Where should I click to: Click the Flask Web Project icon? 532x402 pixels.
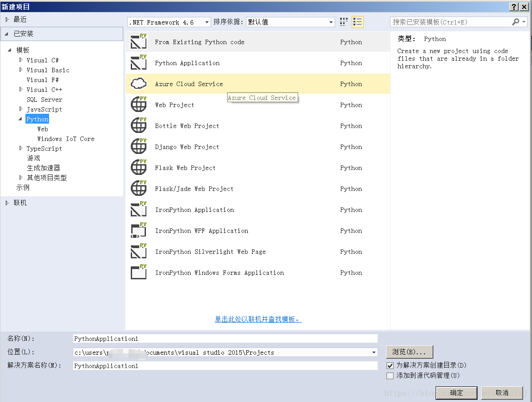(x=139, y=168)
